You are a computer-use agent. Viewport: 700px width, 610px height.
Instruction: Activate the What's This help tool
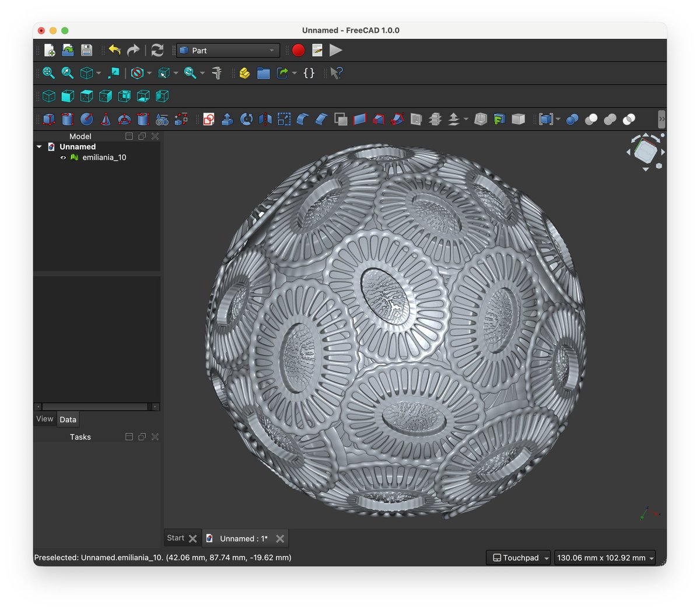click(337, 73)
